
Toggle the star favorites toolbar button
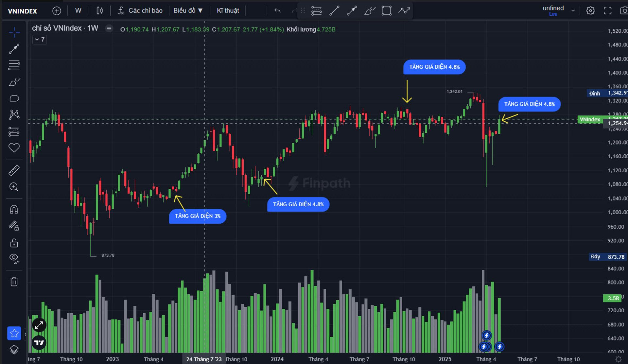click(14, 333)
